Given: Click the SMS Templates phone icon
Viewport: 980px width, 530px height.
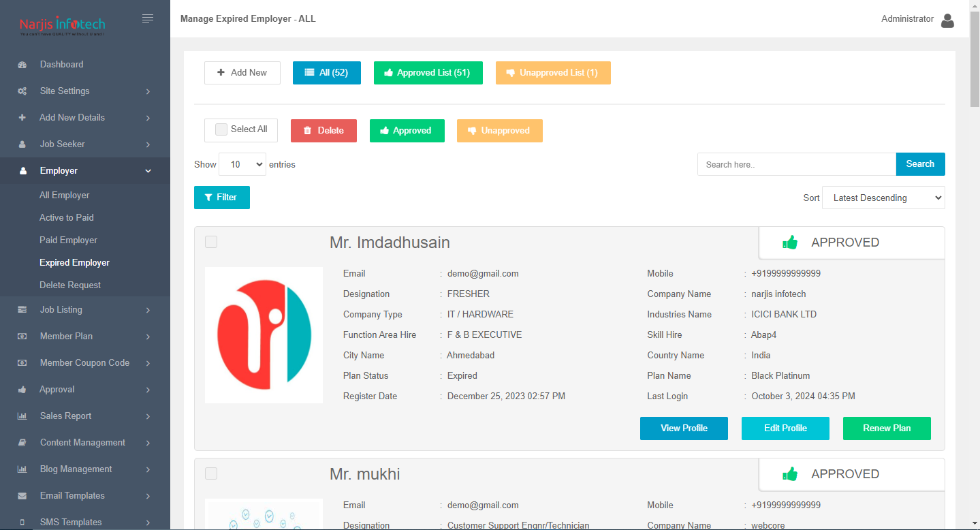Looking at the screenshot, I should click(22, 523).
